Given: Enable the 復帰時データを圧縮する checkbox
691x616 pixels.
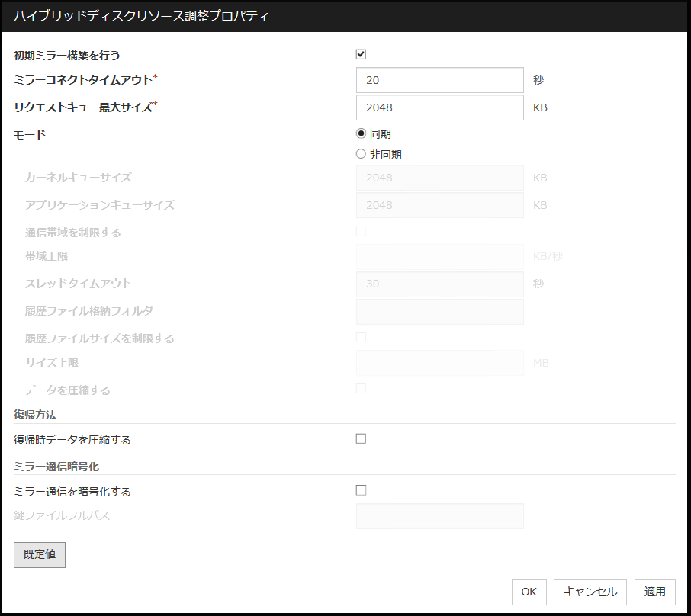Looking at the screenshot, I should coord(361,438).
